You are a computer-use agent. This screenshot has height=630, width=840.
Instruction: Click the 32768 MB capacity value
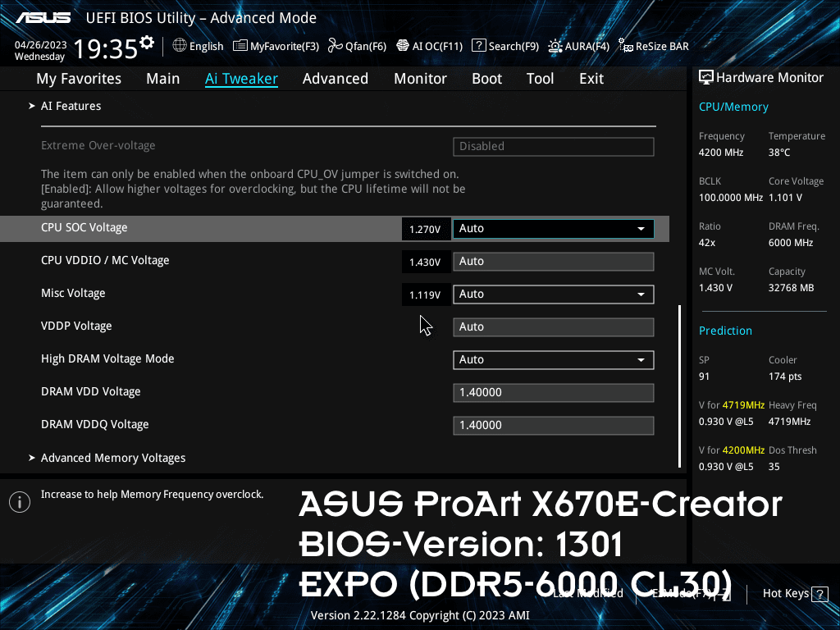click(x=791, y=288)
